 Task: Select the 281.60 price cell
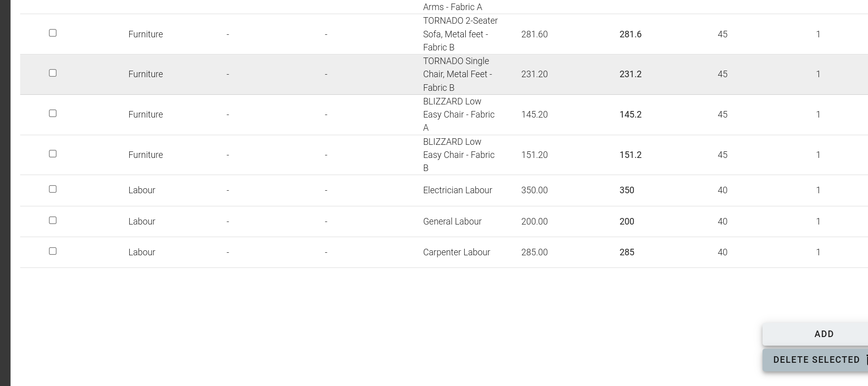click(534, 34)
